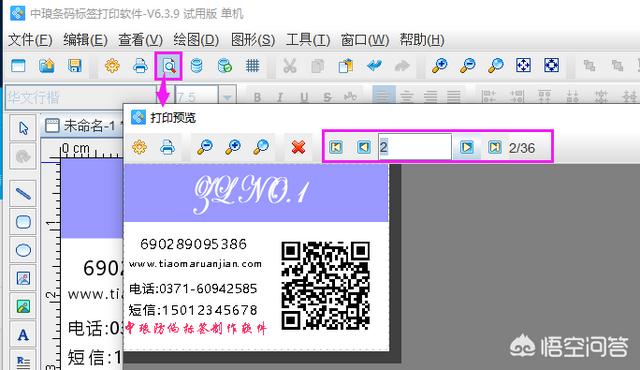
Task: Select the ellipse drawing tool
Action: coord(23,250)
